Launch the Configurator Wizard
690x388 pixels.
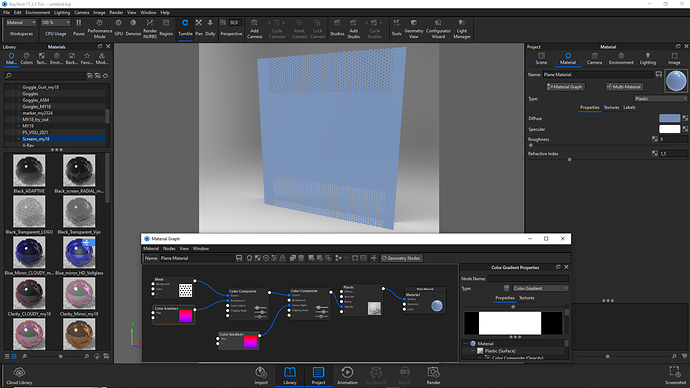coord(438,28)
